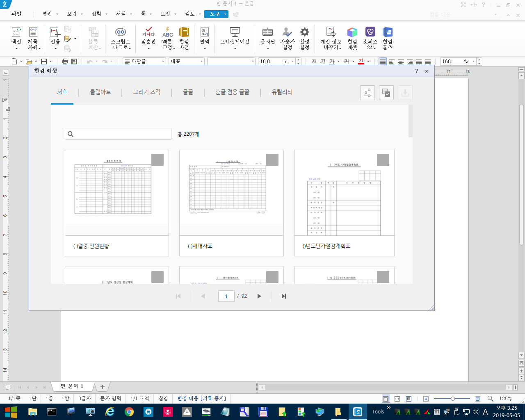This screenshot has height=420, width=525.
Task: Start 프레젠테이션 mode
Action: (x=235, y=38)
